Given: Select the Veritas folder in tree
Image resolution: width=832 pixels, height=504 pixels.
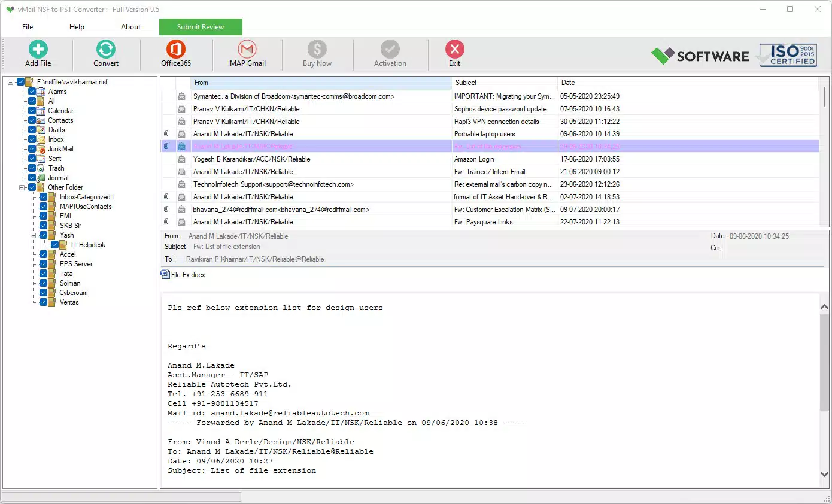Looking at the screenshot, I should (69, 302).
